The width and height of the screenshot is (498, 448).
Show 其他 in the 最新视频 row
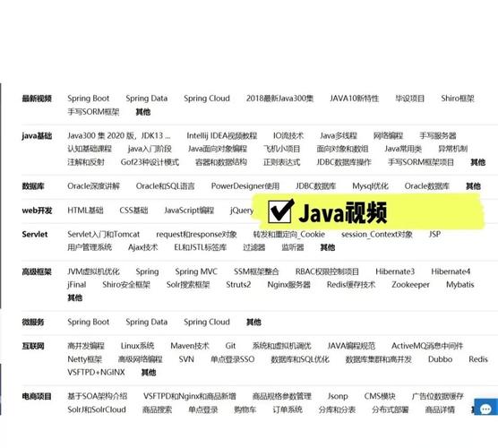pos(143,112)
